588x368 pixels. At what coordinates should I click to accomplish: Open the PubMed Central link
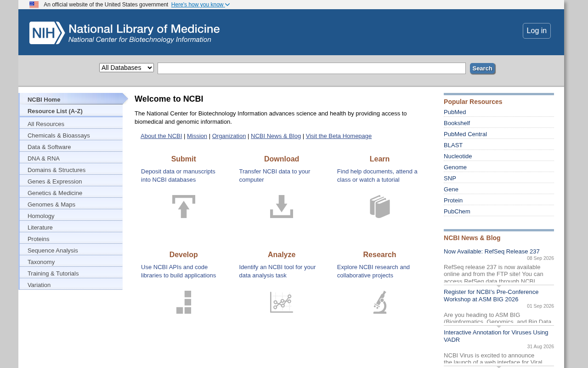coord(465,134)
